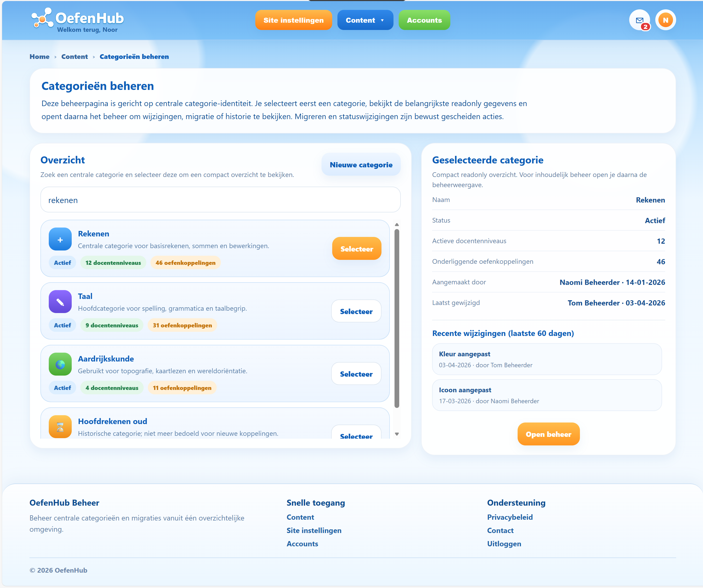Open footer Accounts link
This screenshot has height=588, width=703.
click(302, 544)
